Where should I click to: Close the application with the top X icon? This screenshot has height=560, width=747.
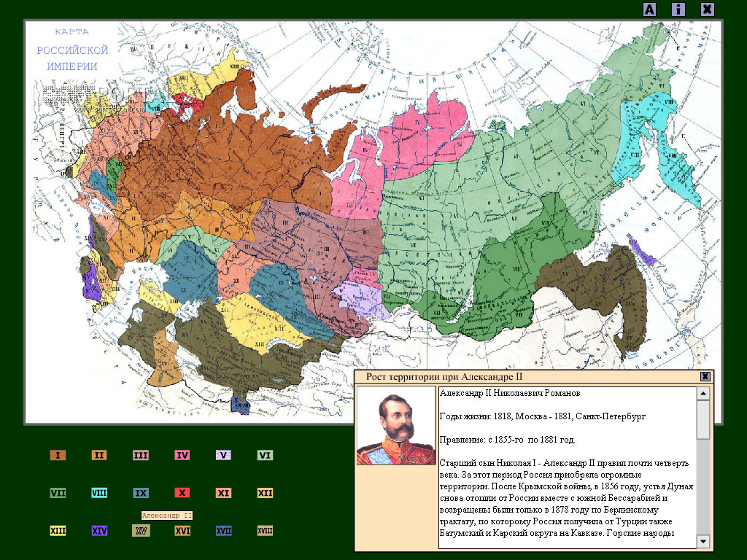pos(708,9)
